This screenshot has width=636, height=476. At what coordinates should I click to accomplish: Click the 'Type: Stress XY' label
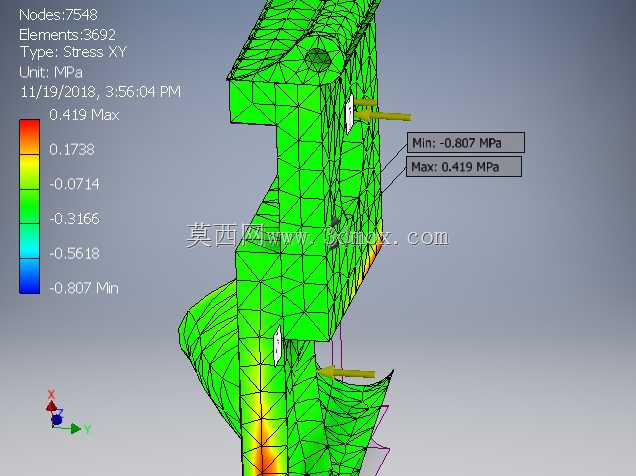pyautogui.click(x=73, y=52)
